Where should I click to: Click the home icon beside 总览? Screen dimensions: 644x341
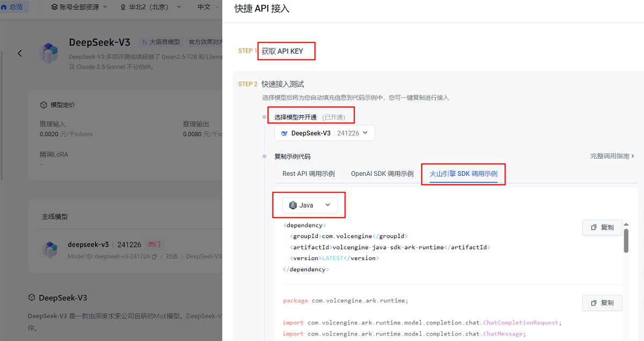point(5,7)
